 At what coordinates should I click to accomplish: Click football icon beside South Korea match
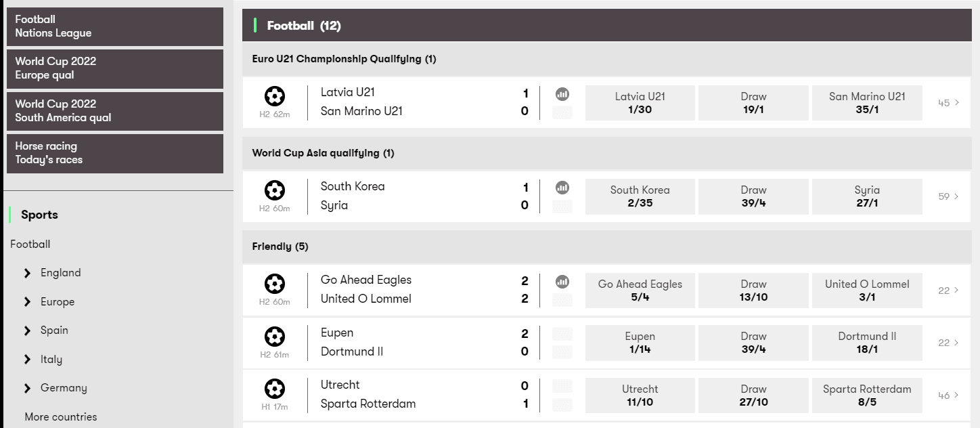(275, 190)
